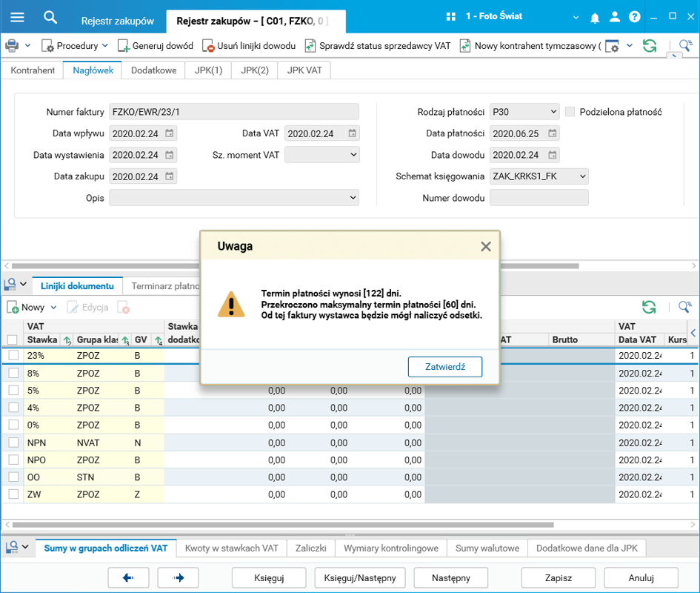This screenshot has height=593, width=700.
Task: Click the user profile icon
Action: point(615,17)
